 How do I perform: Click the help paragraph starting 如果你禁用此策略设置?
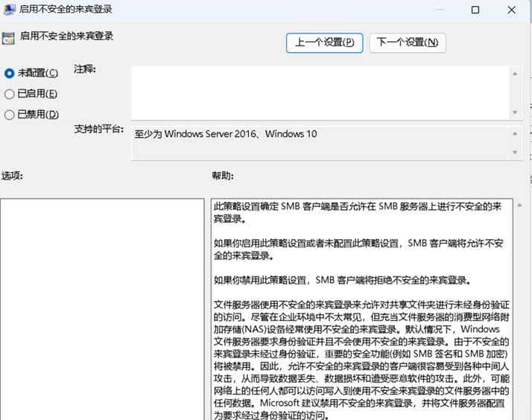342,280
